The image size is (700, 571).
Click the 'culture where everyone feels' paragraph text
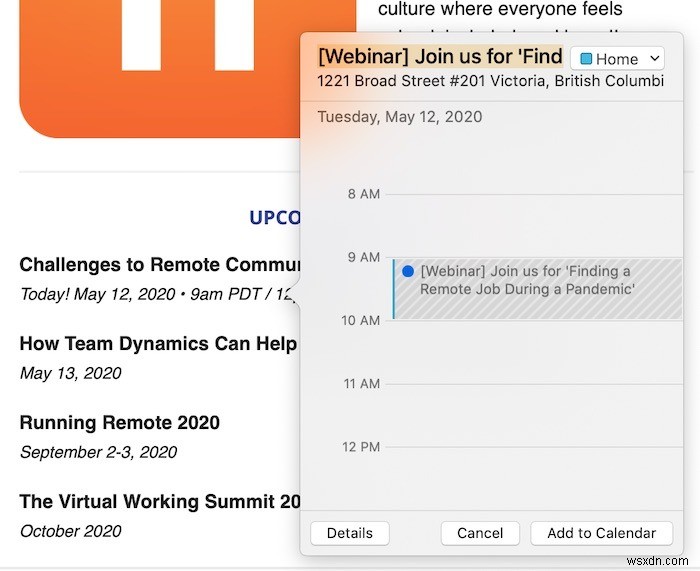500,9
